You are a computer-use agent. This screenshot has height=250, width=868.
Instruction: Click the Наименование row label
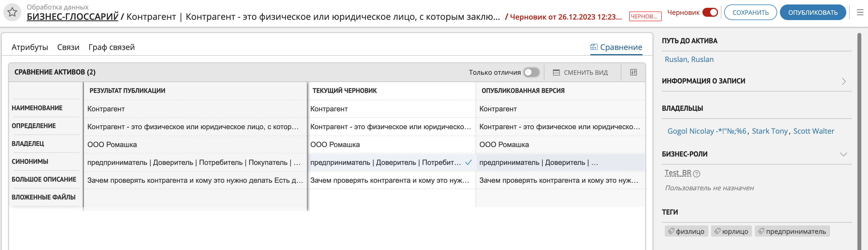click(x=37, y=108)
